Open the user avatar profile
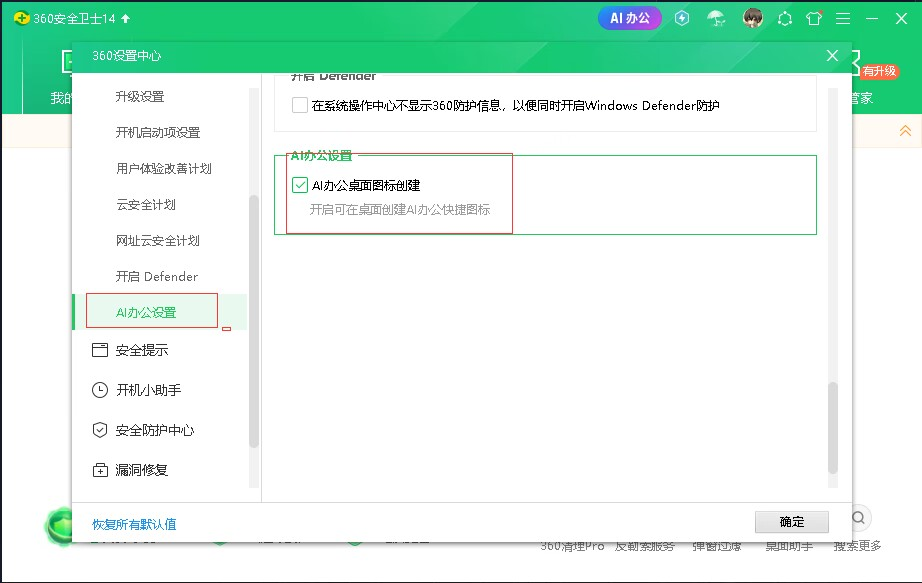 tap(753, 18)
